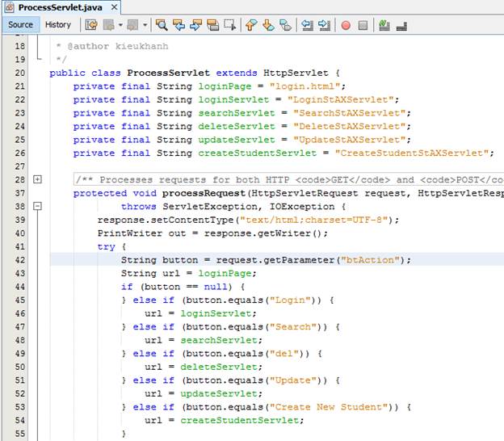Click the "LoginStAXServlet" string
Viewport: 504px width, 441px height.
coord(340,99)
